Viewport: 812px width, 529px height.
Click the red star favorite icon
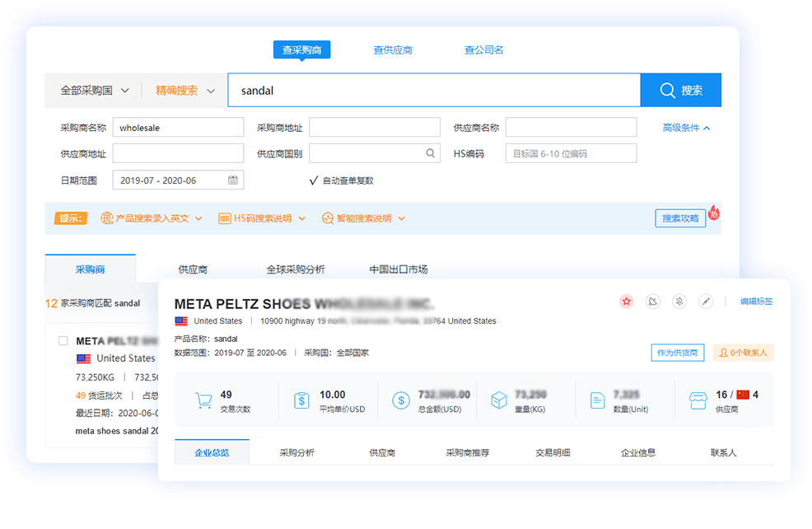pos(627,302)
